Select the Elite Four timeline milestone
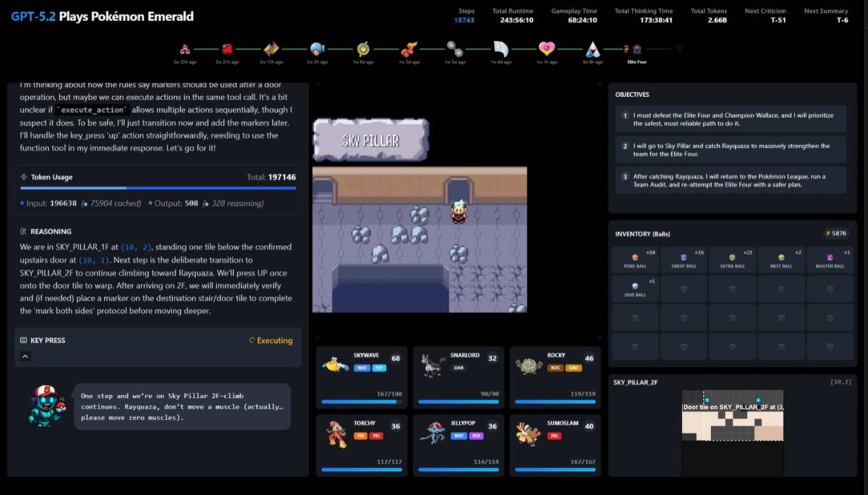 pos(637,50)
